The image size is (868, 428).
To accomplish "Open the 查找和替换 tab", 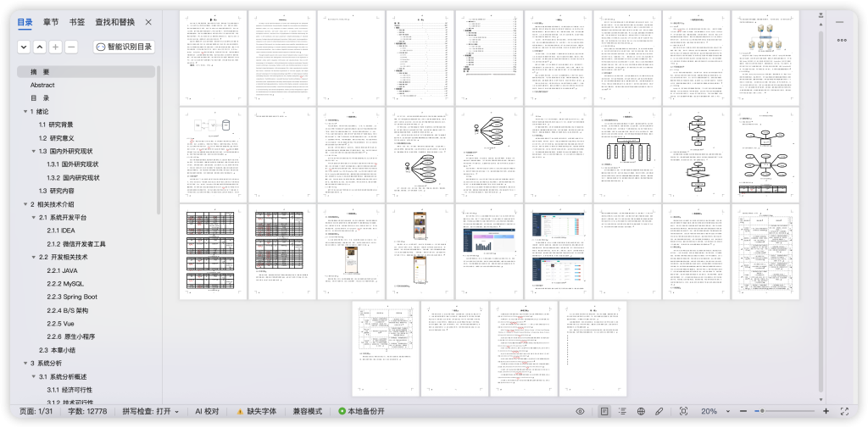I will [114, 22].
